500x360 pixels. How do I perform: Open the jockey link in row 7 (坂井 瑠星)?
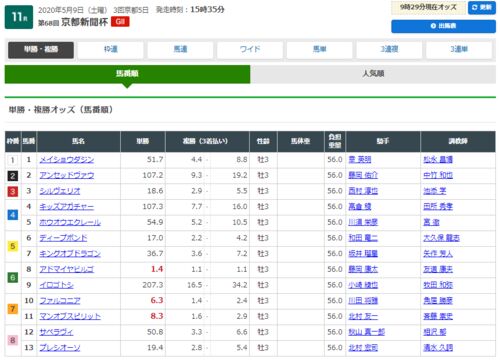pyautogui.click(x=363, y=254)
